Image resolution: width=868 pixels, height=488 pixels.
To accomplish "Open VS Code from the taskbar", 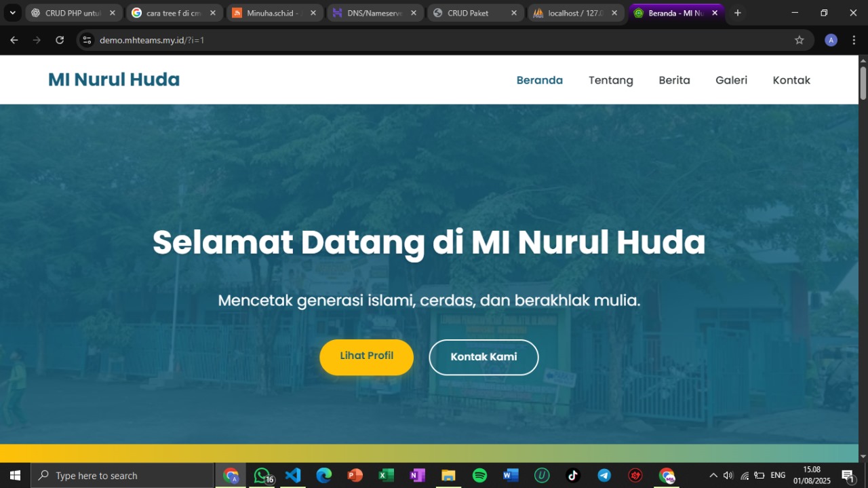I will pyautogui.click(x=293, y=475).
